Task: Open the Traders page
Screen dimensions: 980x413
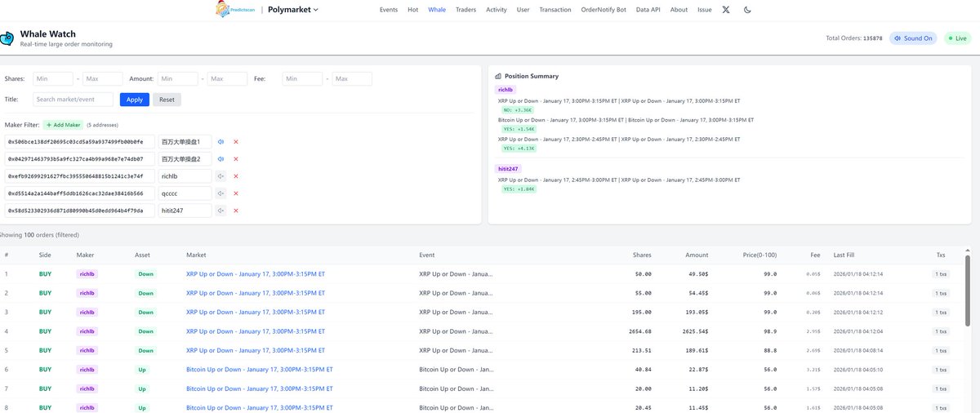Action: point(465,10)
